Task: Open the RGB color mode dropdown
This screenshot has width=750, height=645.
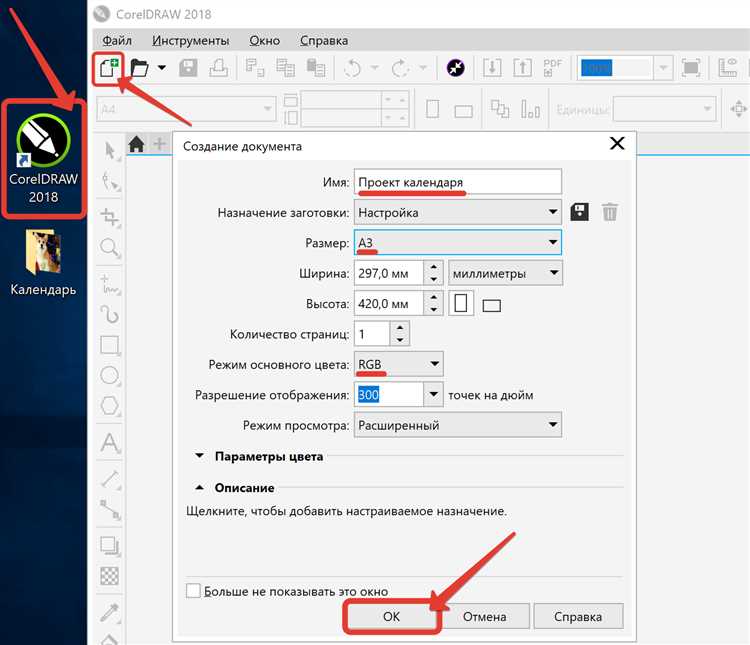Action: [398, 364]
